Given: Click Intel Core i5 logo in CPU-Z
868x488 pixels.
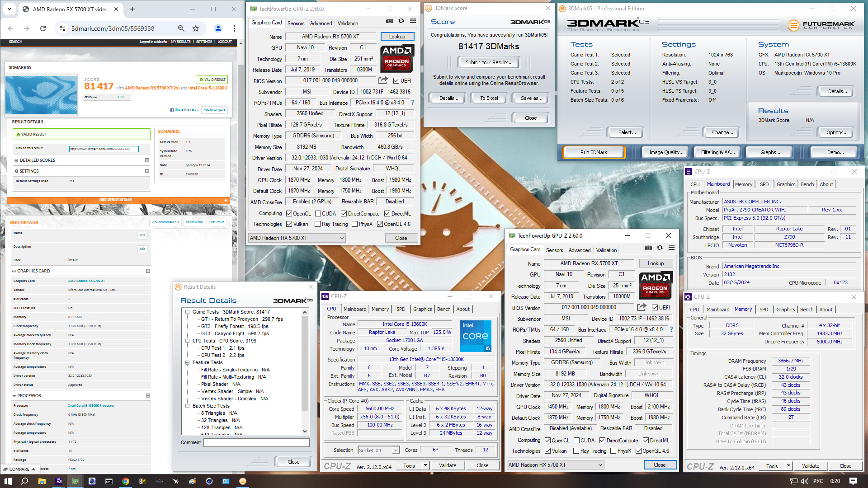Looking at the screenshot, I should coord(475,336).
